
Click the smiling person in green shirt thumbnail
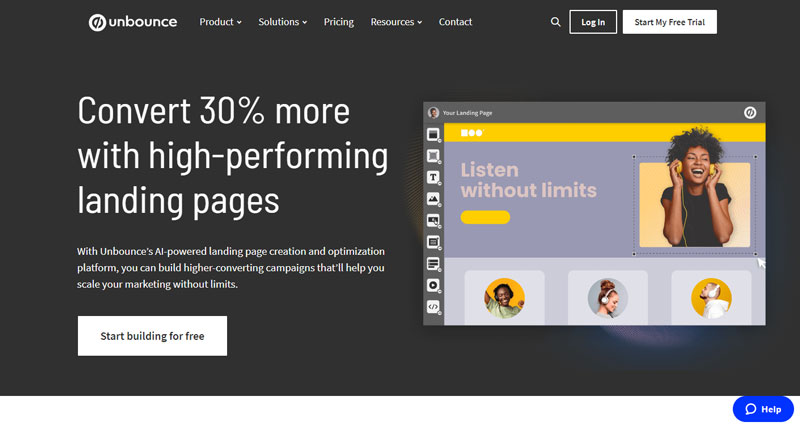click(x=504, y=298)
